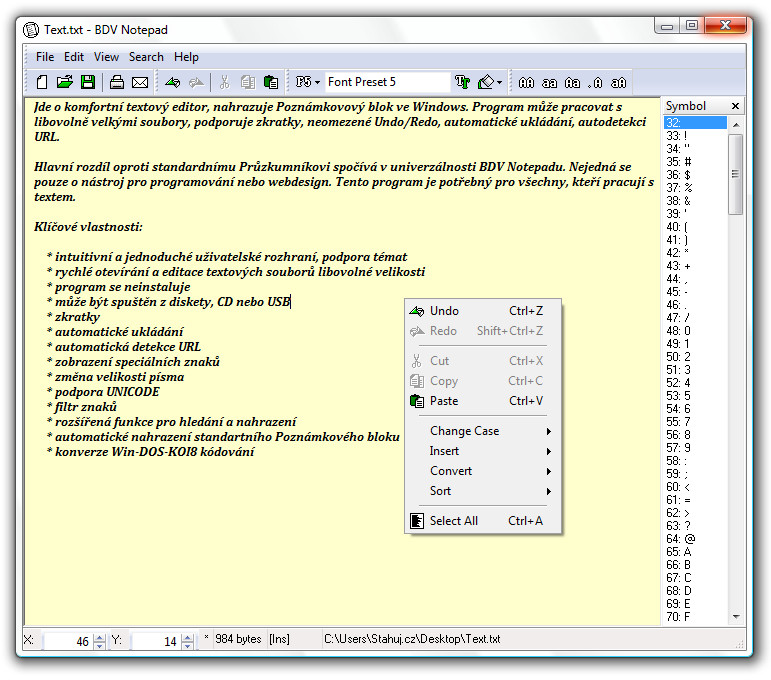Screen dimensions: 771x680
Task: Open the dropdown arrow beside the color bucket
Action: pos(500,82)
